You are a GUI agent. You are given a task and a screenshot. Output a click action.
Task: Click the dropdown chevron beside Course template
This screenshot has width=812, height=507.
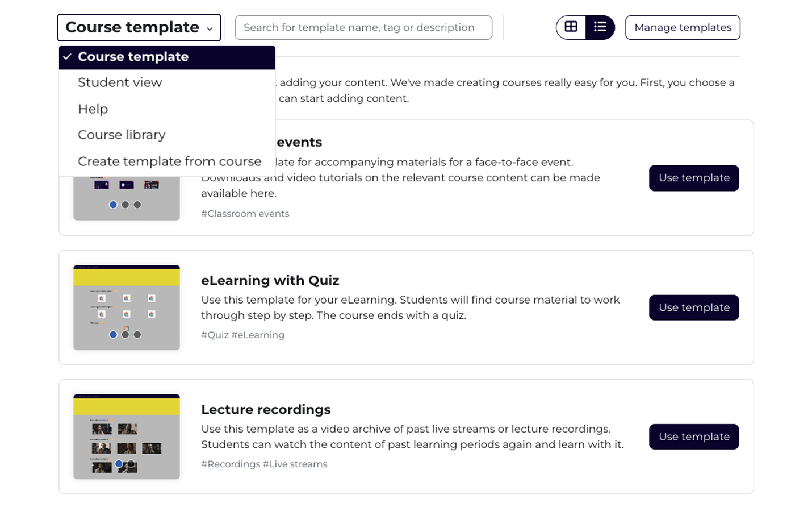pos(210,28)
